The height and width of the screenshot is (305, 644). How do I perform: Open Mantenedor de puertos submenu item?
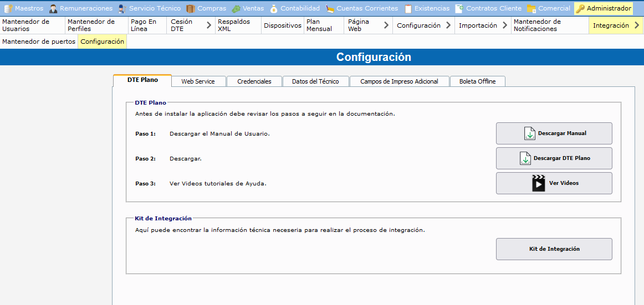coord(39,42)
